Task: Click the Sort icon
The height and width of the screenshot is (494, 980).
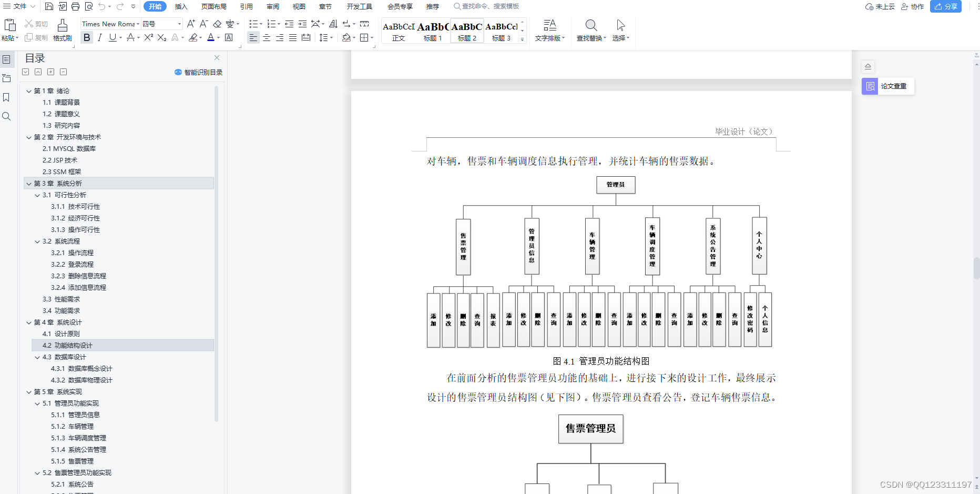Action: pos(333,24)
